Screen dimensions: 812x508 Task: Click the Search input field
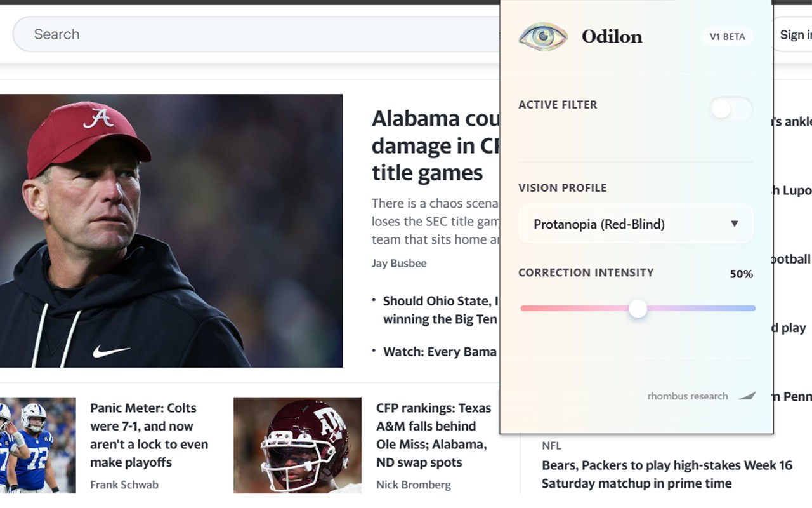(254, 34)
